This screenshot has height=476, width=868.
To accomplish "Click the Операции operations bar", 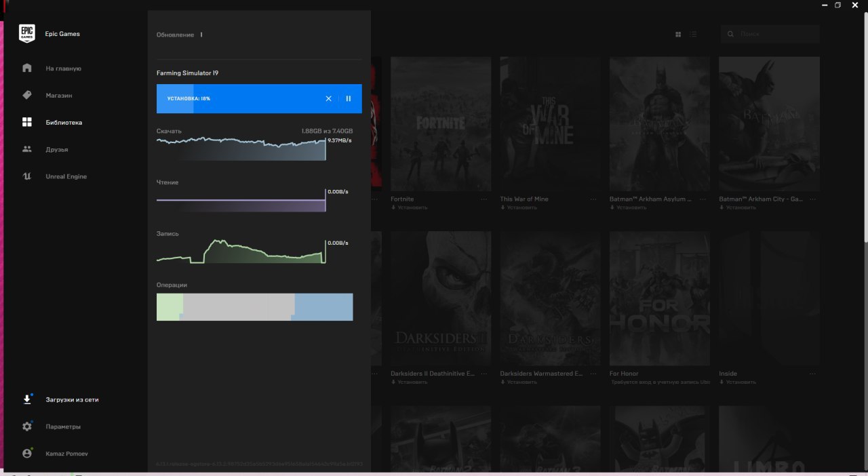I will tap(254, 307).
